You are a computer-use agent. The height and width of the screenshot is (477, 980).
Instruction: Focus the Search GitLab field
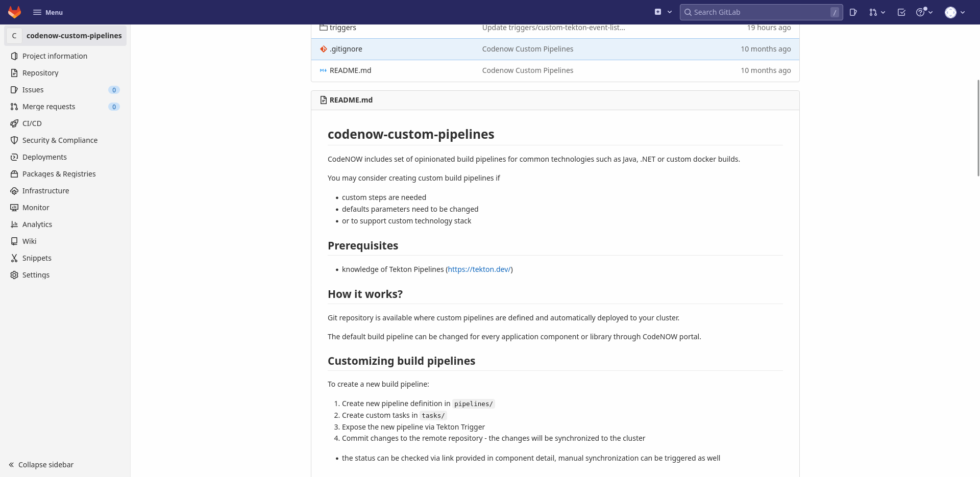click(761, 12)
